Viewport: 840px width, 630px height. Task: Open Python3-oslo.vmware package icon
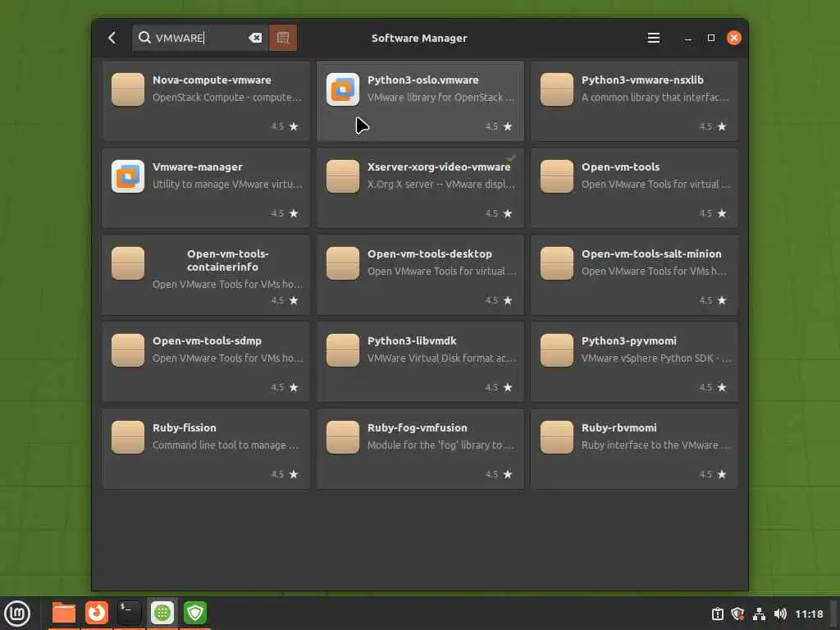(342, 89)
